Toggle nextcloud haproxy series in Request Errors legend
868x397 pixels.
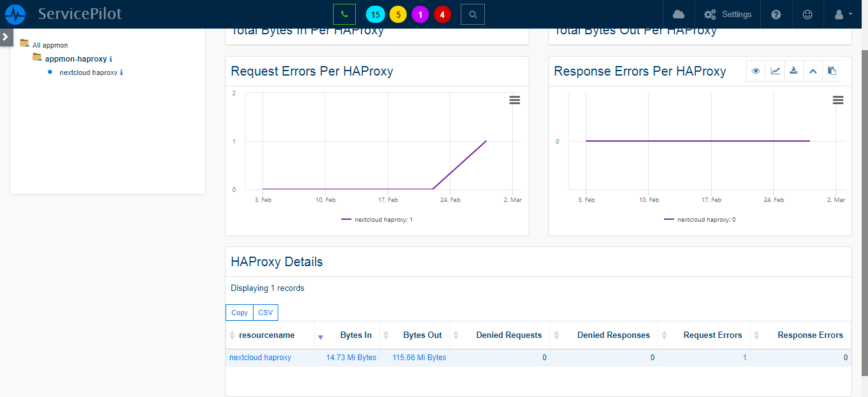[377, 220]
